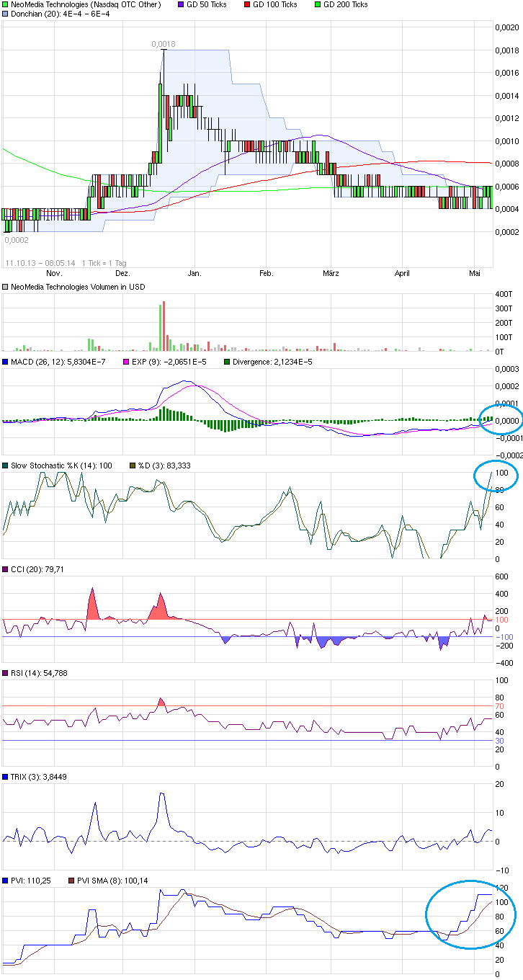Click the GD 100 Ticks red legend swatch
The height and width of the screenshot is (980, 523).
point(247,4)
